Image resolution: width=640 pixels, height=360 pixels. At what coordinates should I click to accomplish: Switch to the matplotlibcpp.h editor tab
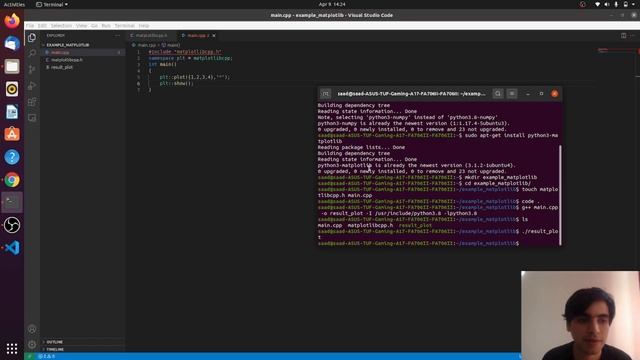click(151, 36)
